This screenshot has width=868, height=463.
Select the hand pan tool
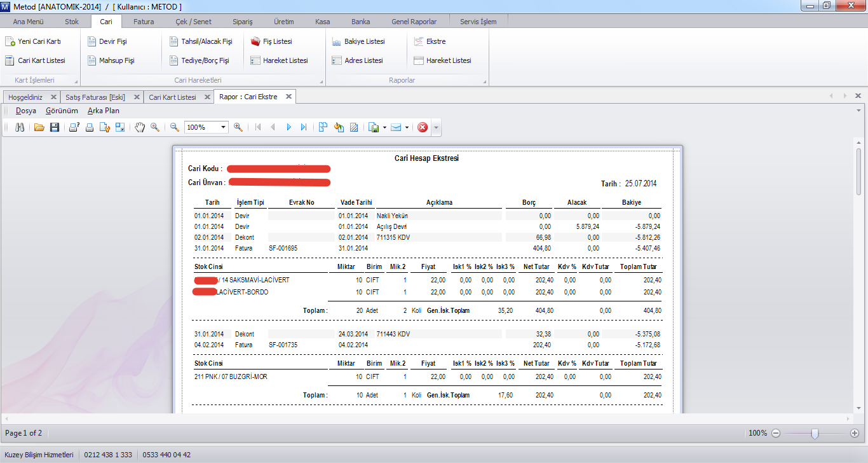point(140,127)
